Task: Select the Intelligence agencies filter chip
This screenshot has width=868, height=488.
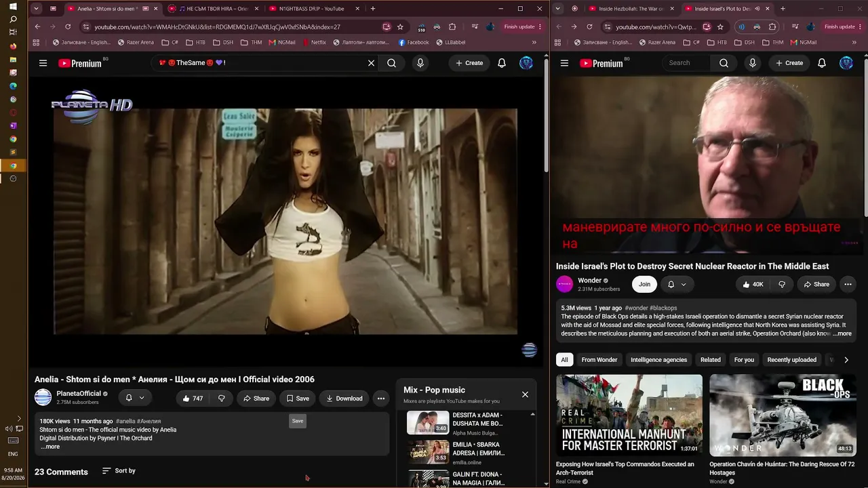Action: [x=658, y=360]
